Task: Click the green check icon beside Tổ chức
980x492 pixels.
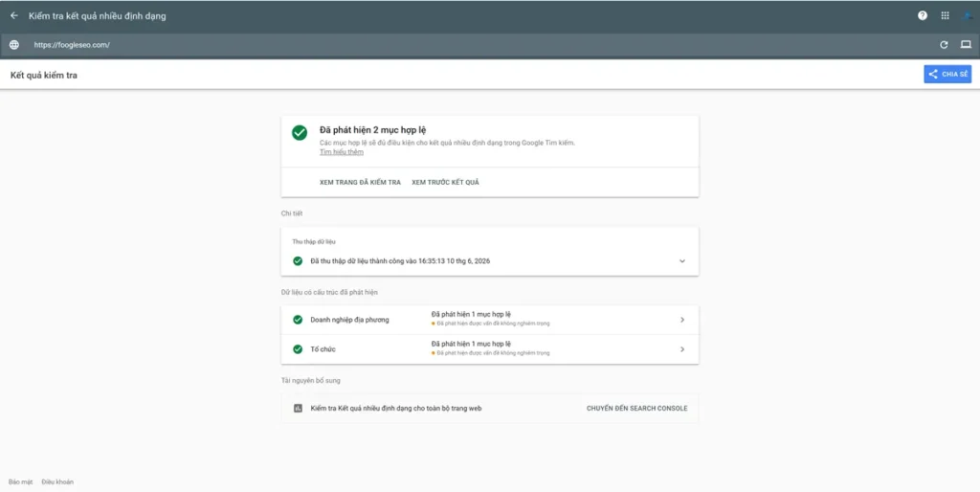Action: (298, 348)
